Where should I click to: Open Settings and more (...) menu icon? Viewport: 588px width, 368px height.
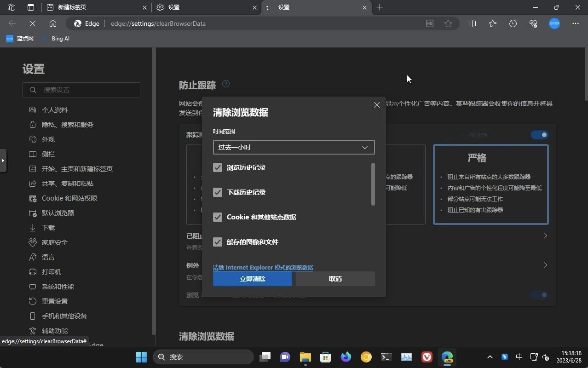[x=575, y=23]
